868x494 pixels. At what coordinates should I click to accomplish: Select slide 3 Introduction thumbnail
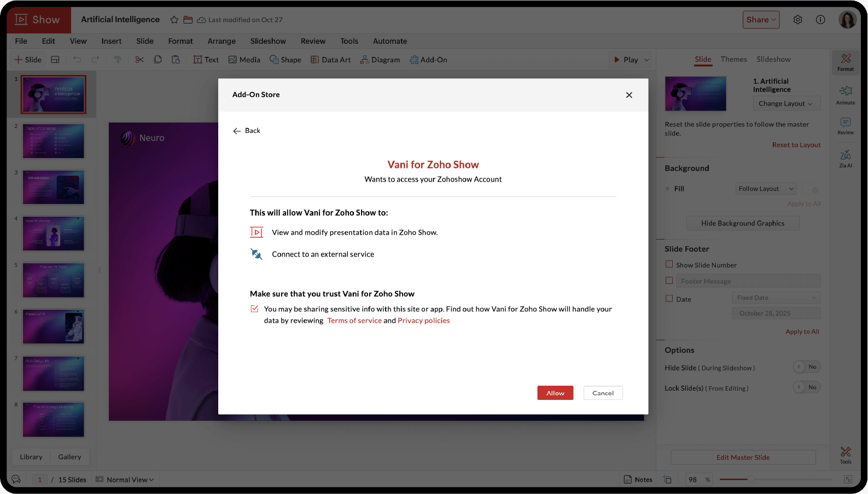coord(54,187)
